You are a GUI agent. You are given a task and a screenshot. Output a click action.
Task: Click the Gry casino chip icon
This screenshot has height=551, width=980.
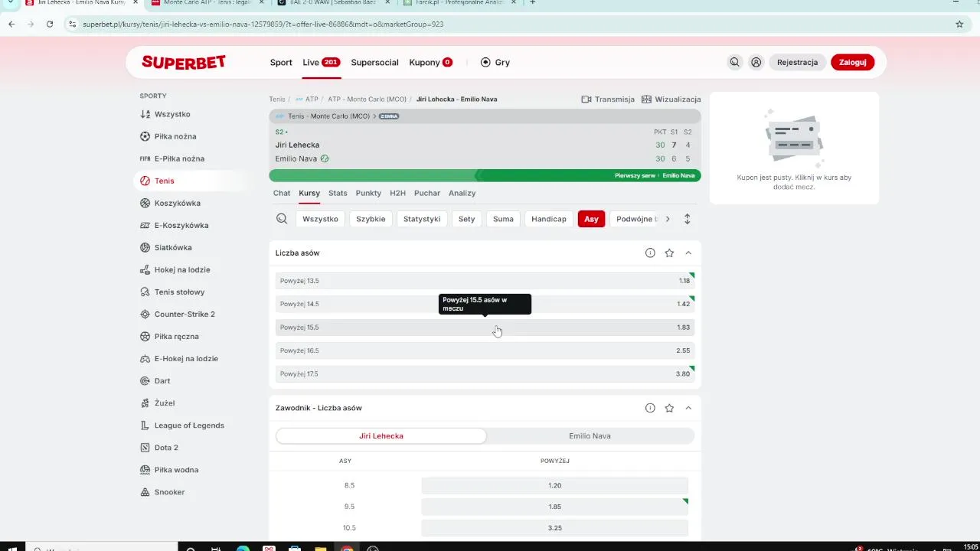pos(485,63)
